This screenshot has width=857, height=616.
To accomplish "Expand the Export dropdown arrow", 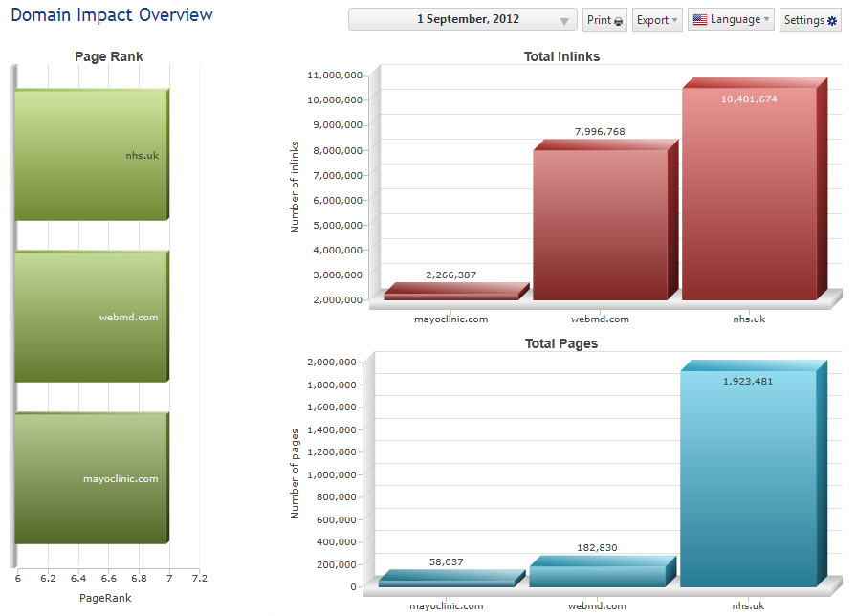I will click(x=673, y=21).
